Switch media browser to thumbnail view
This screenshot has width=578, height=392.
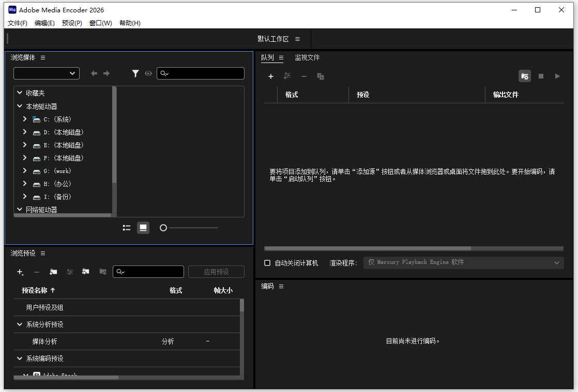pyautogui.click(x=143, y=227)
